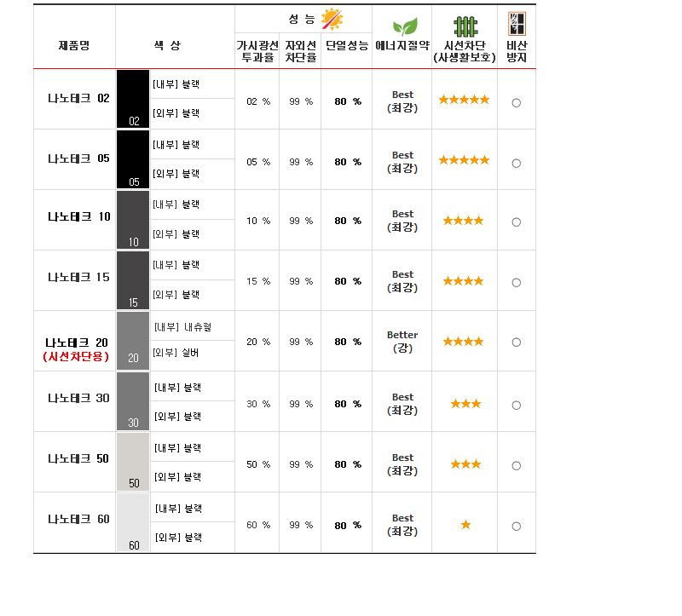This screenshot has width=682, height=616.
Task: Click the gray 30 color swatch
Action: click(133, 401)
